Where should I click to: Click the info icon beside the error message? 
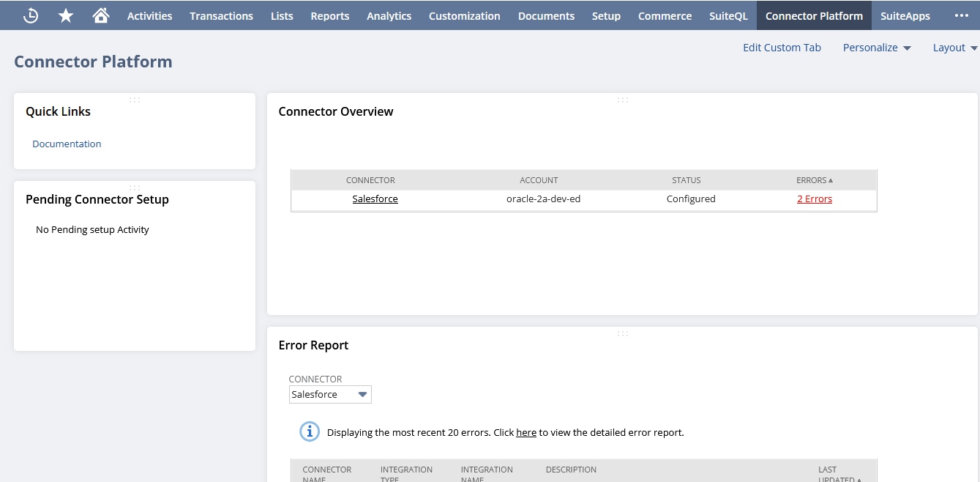click(x=309, y=431)
